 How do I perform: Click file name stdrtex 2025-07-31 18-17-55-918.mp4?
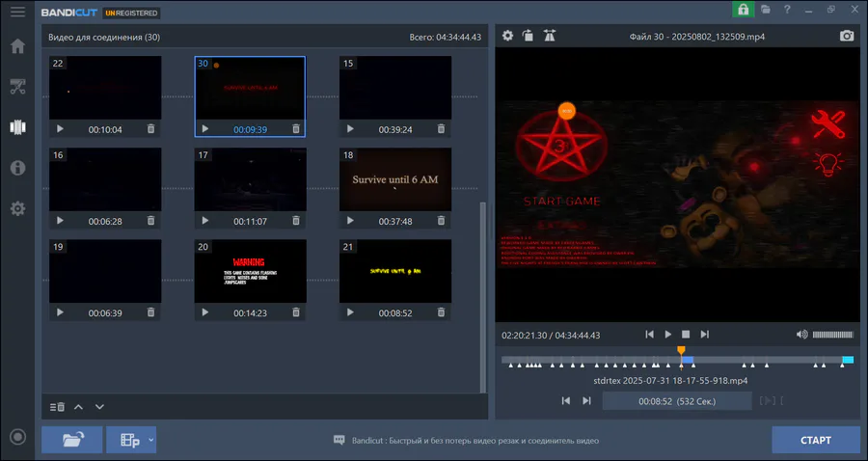click(670, 381)
